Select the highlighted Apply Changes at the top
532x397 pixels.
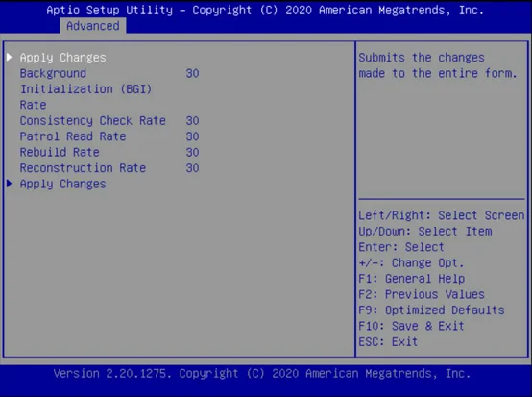click(62, 58)
